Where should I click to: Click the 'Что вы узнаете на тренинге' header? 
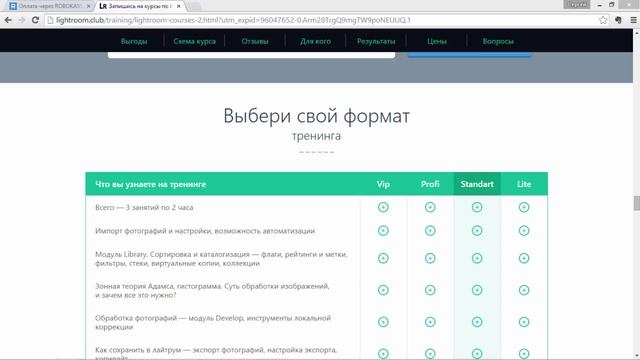151,184
